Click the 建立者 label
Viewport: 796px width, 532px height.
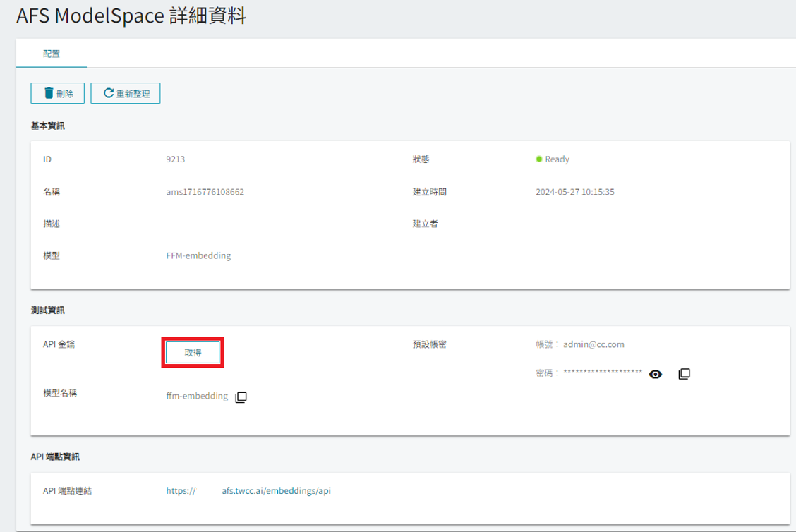pyautogui.click(x=426, y=224)
